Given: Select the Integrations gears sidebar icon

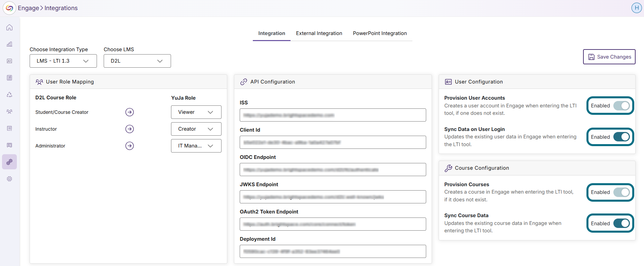Looking at the screenshot, I should 9,162.
